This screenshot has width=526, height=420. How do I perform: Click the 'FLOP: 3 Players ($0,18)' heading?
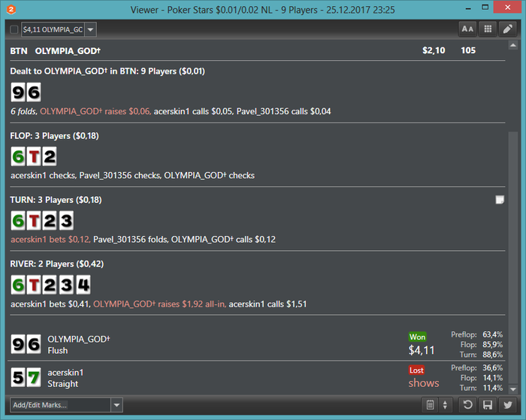(x=54, y=136)
